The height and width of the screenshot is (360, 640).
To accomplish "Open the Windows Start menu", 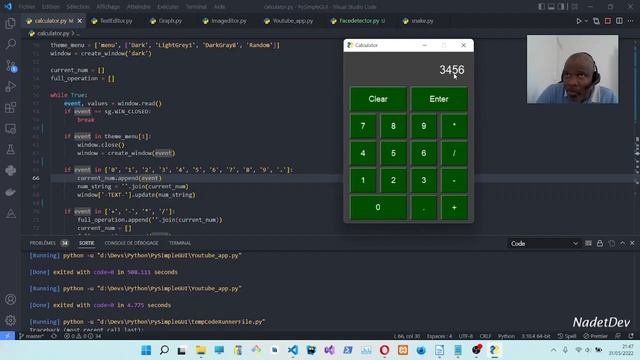I will tap(146, 350).
